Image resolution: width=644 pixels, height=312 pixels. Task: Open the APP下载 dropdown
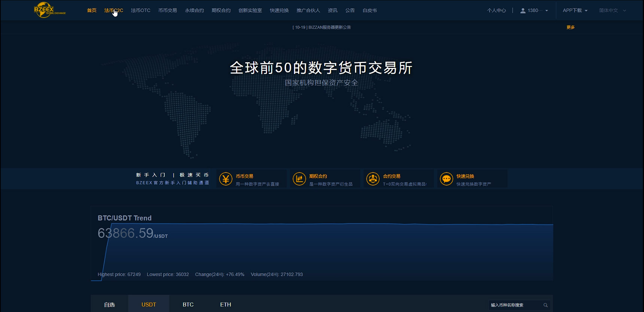pos(575,10)
